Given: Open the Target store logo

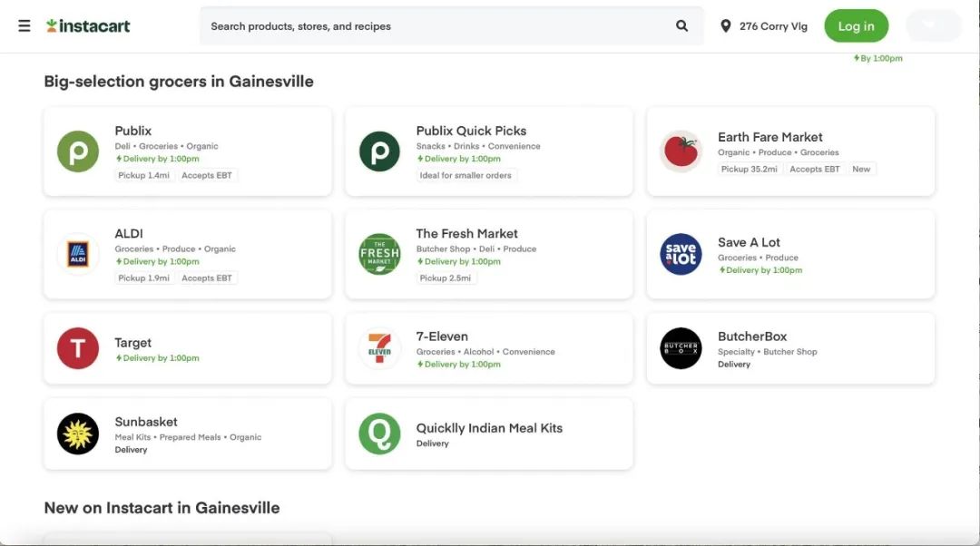Looking at the screenshot, I should (78, 348).
